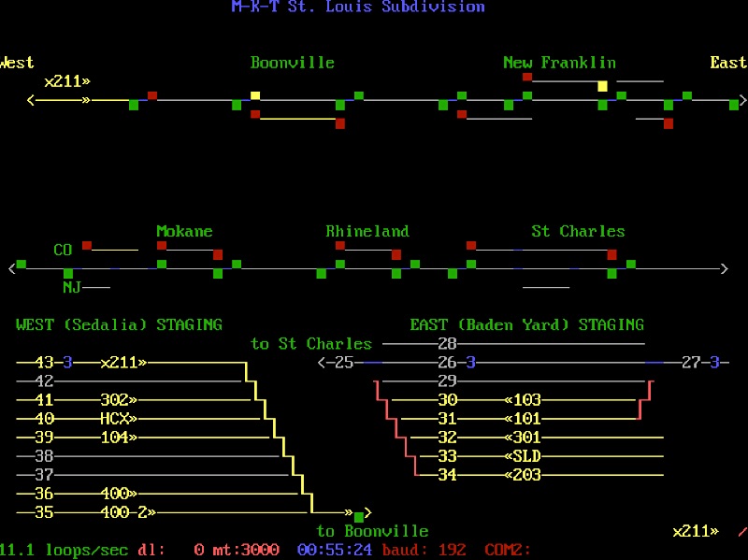Click staging track number 28
Screen dimensions: 748x560
(448, 343)
